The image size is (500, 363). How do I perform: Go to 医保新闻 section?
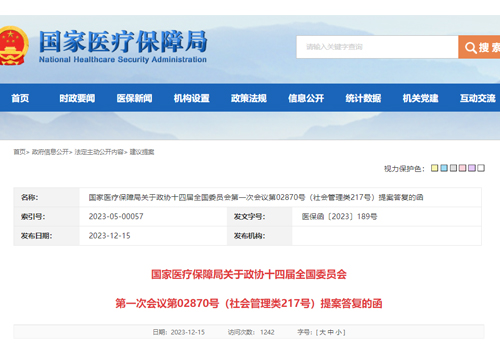[x=134, y=98]
